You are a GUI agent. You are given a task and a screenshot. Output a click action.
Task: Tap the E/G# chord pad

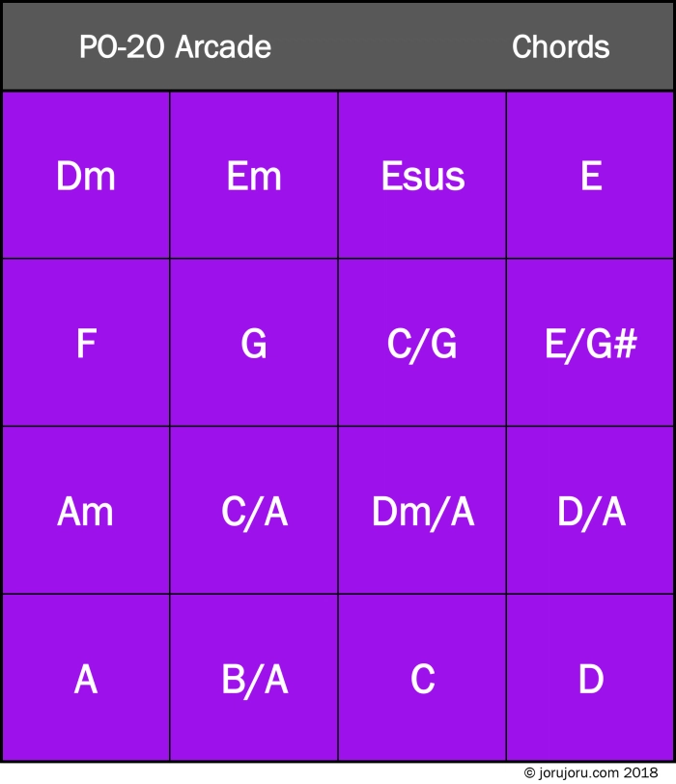[x=591, y=344]
